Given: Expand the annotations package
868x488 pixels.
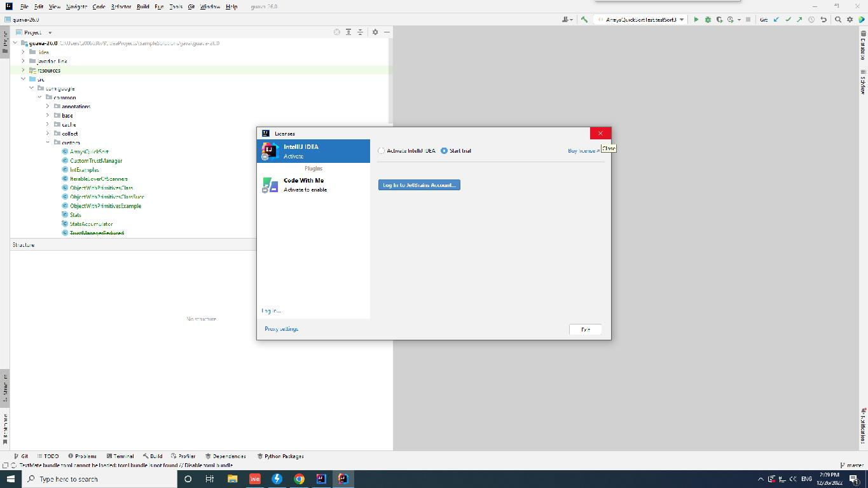Looking at the screenshot, I should (x=48, y=106).
